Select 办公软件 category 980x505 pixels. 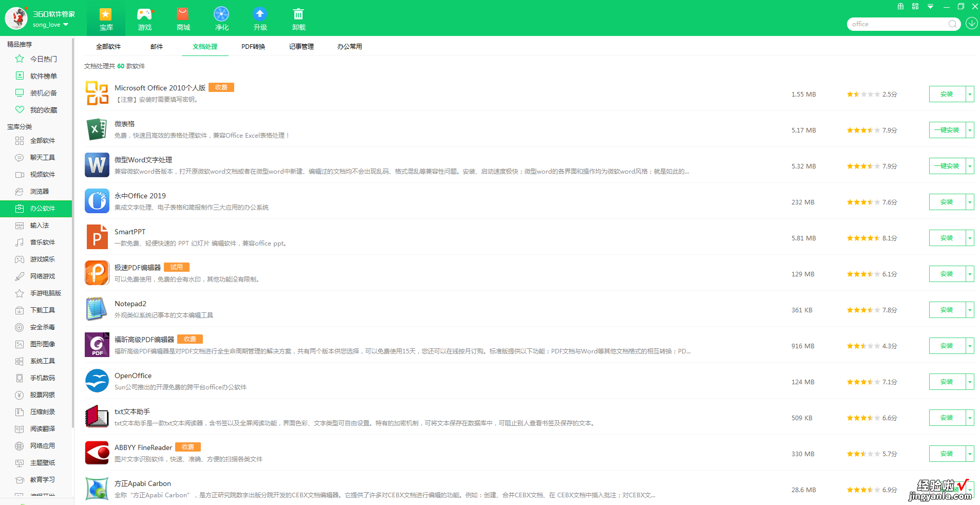(x=36, y=209)
